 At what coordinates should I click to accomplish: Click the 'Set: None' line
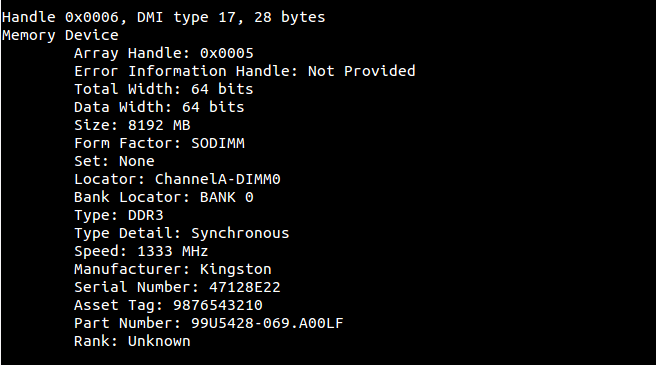tap(114, 161)
